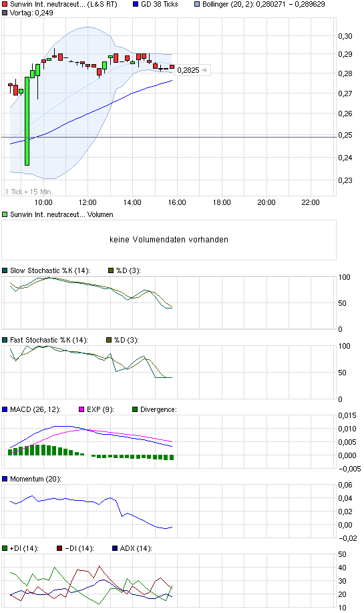Screen dimensions: 364x613
Task: Click the 'EXP (9):' label
Action: pyautogui.click(x=100, y=409)
